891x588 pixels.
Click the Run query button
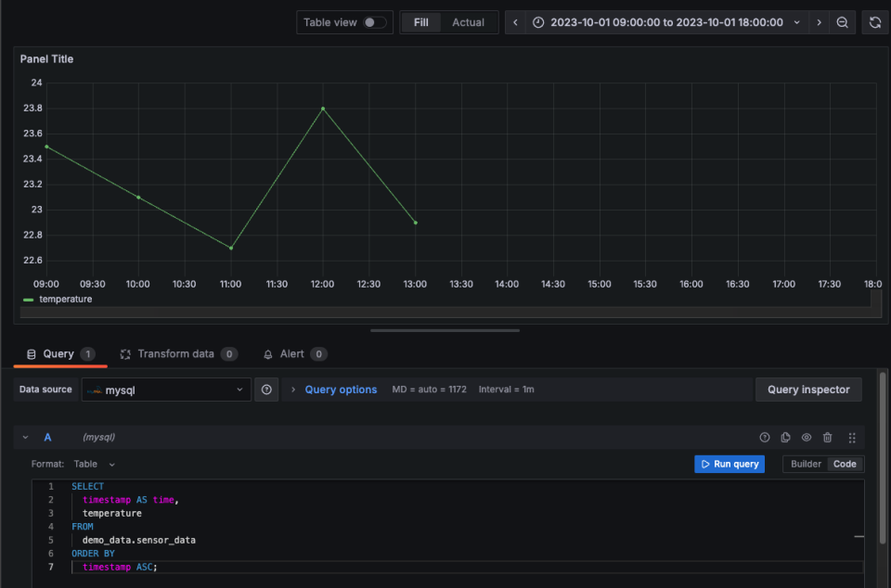point(730,464)
